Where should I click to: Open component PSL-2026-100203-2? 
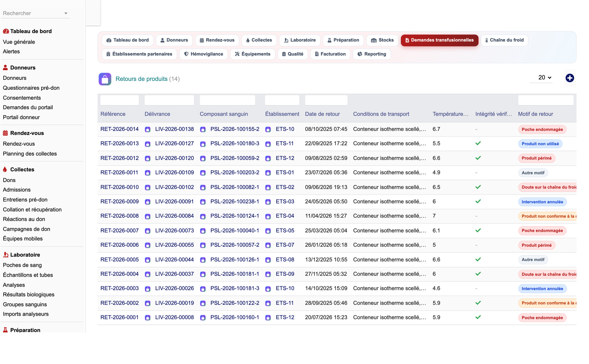pos(235,173)
